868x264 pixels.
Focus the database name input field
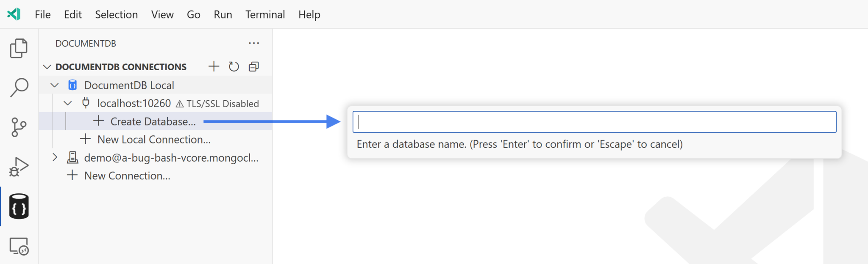pos(594,122)
